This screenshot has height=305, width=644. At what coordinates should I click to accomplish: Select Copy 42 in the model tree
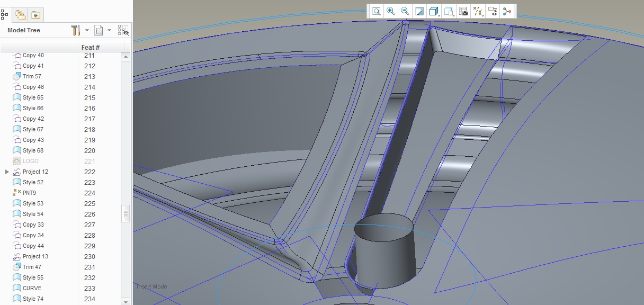pyautogui.click(x=33, y=119)
